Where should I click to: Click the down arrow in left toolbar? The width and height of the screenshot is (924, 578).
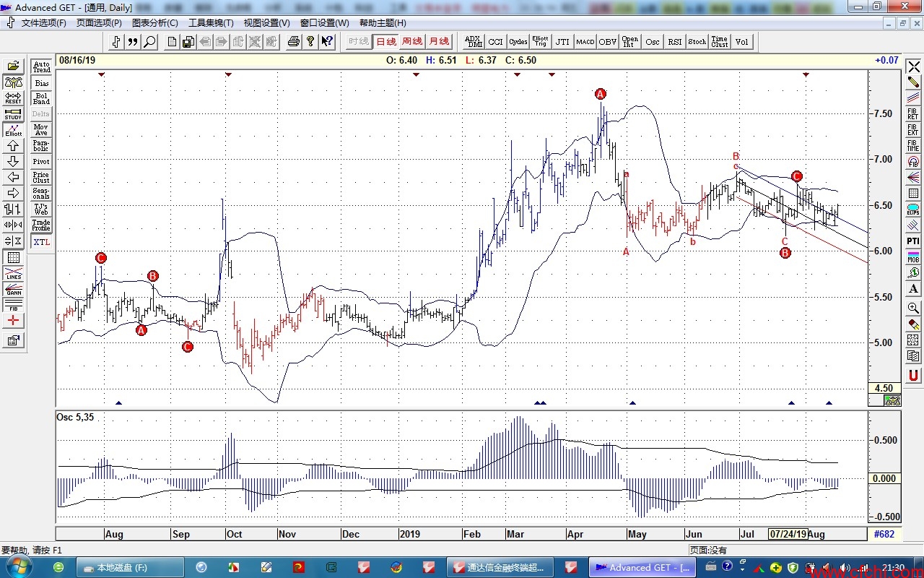13,162
